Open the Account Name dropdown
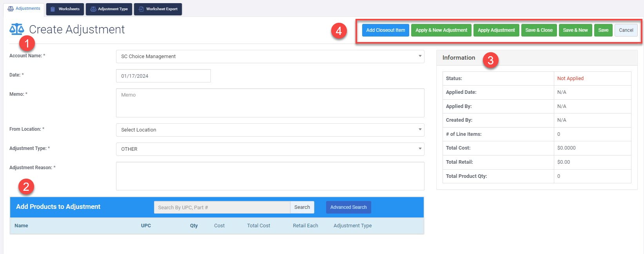The image size is (644, 254). click(x=270, y=57)
